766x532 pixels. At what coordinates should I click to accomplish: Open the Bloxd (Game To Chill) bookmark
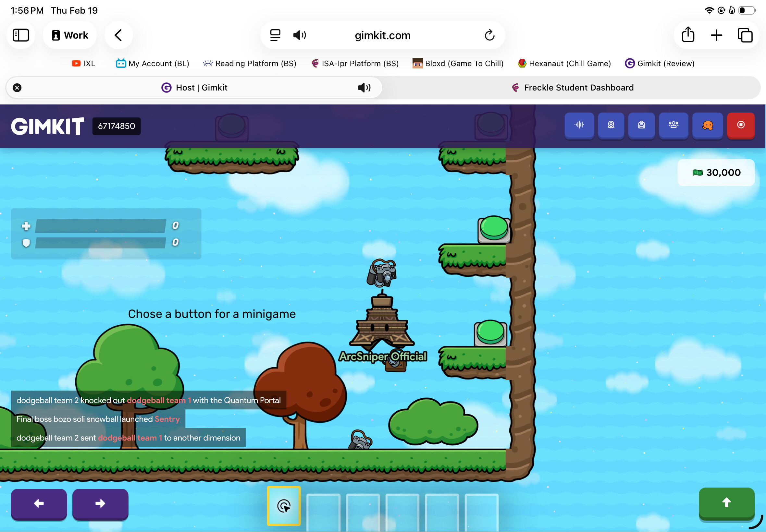[x=458, y=63]
